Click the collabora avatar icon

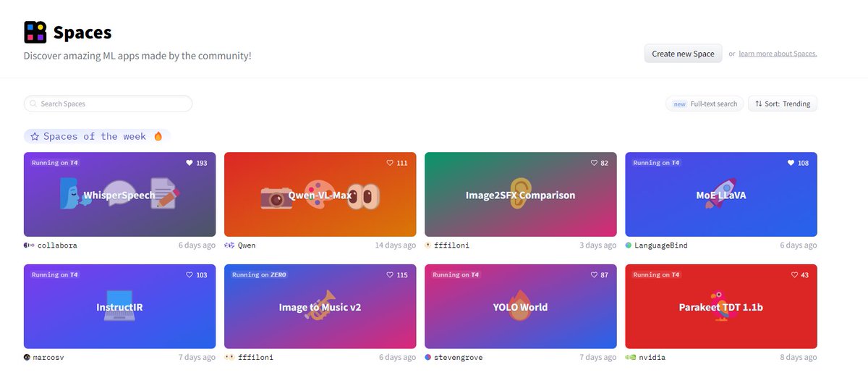pos(27,245)
